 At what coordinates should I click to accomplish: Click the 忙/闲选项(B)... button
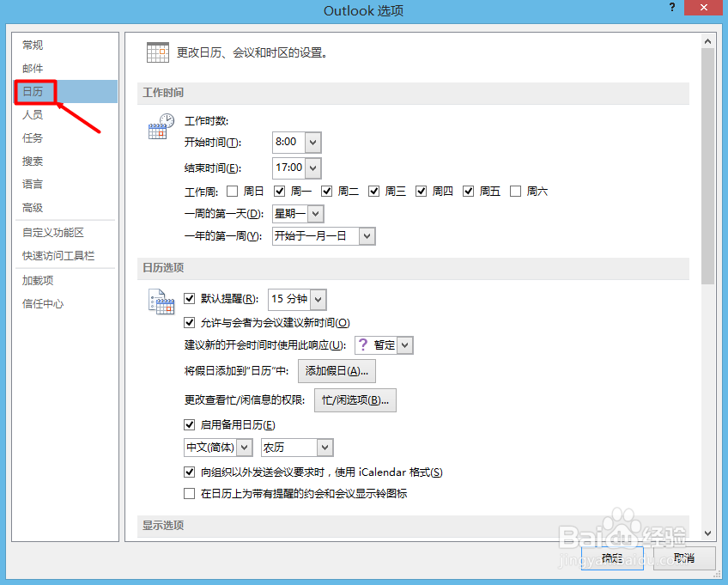[x=355, y=400]
